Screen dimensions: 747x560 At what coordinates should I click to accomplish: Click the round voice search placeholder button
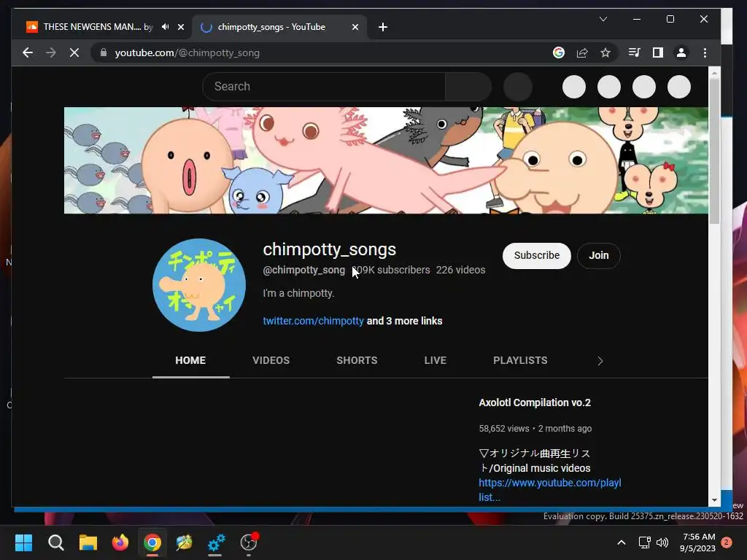pos(518,87)
